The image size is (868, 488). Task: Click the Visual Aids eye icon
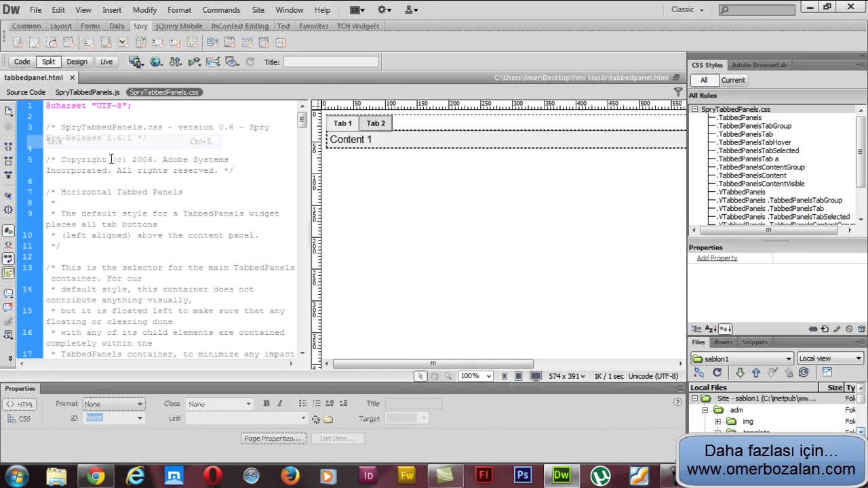(232, 62)
